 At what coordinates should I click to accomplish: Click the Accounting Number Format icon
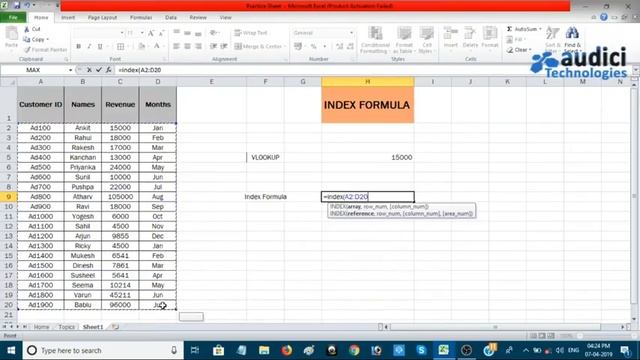[298, 47]
